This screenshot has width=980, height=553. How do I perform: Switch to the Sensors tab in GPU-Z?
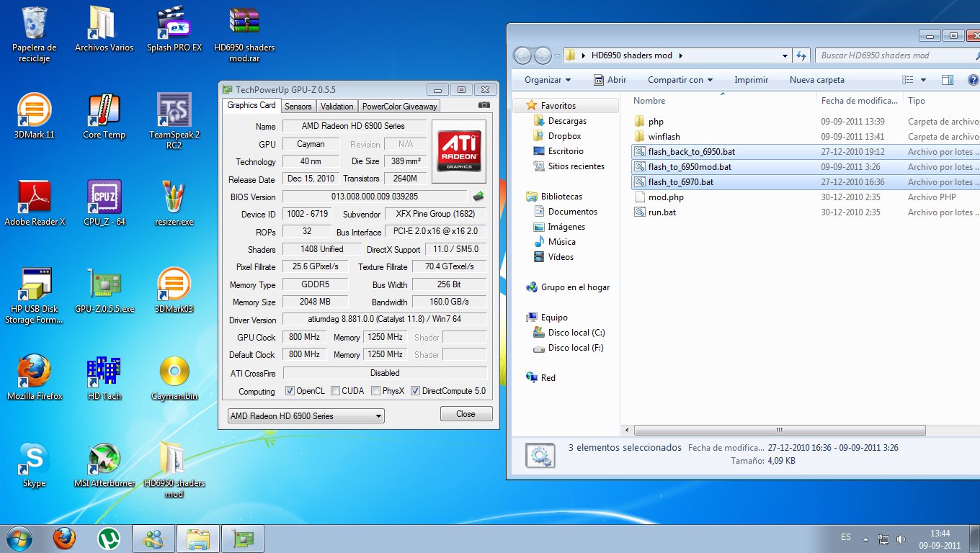(298, 107)
